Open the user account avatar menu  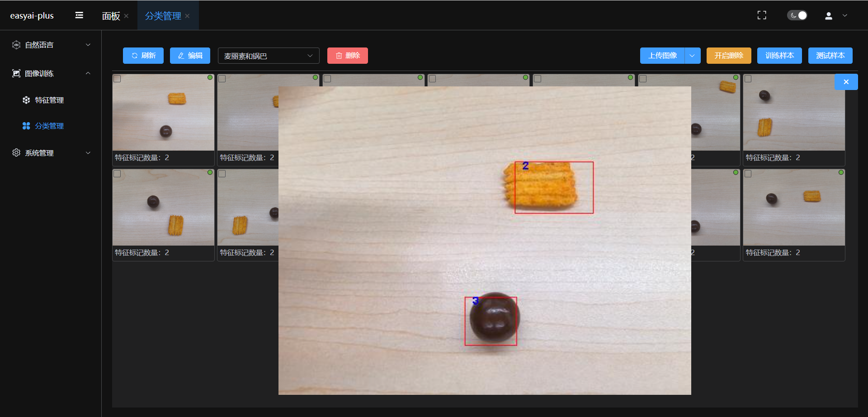click(x=829, y=16)
